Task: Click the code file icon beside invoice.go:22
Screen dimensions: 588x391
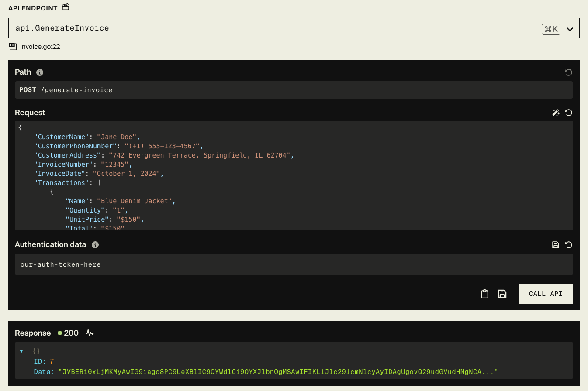Action: coord(12,46)
